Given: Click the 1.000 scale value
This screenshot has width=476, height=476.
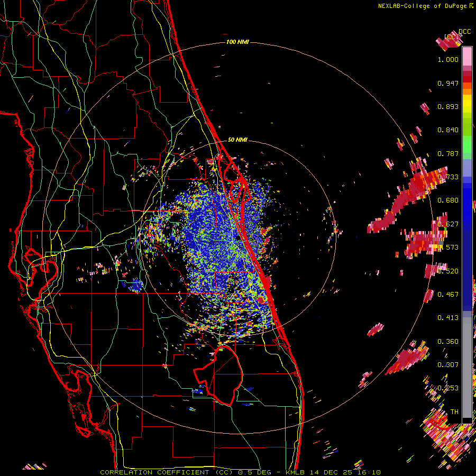Looking at the screenshot, I should click(448, 59).
